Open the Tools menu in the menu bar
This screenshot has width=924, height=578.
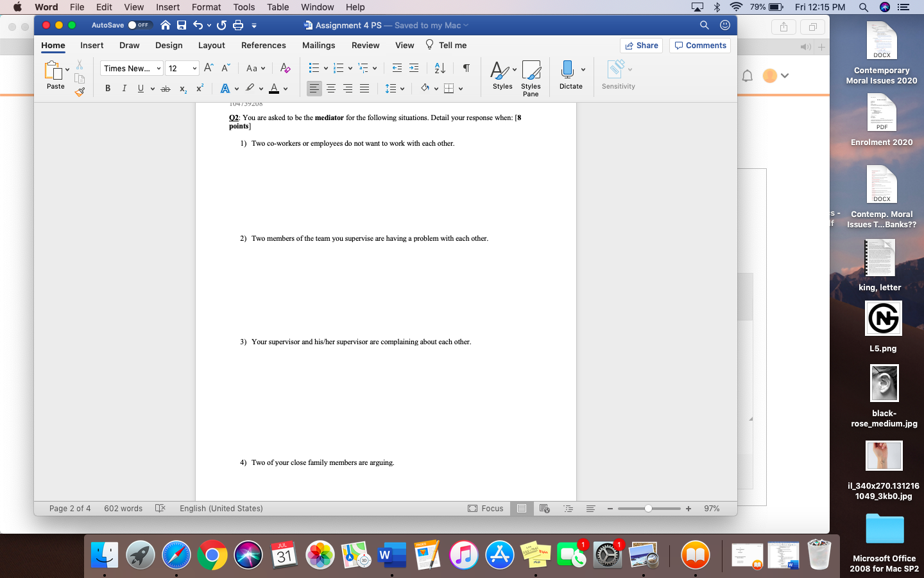[243, 7]
